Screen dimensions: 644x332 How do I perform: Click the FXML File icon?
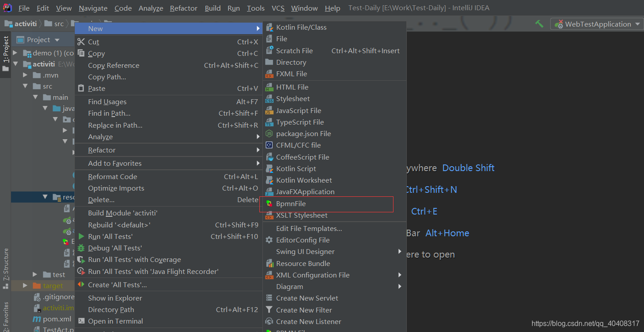269,74
